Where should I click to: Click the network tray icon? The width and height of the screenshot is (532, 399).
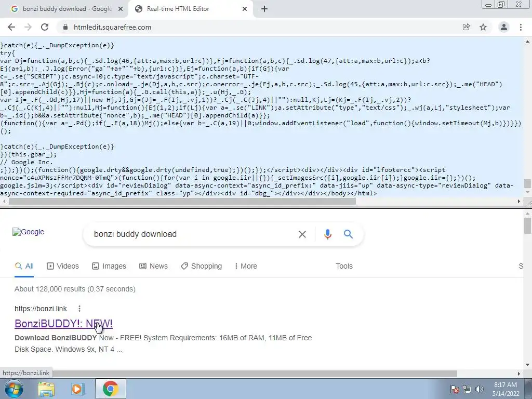[467, 389]
